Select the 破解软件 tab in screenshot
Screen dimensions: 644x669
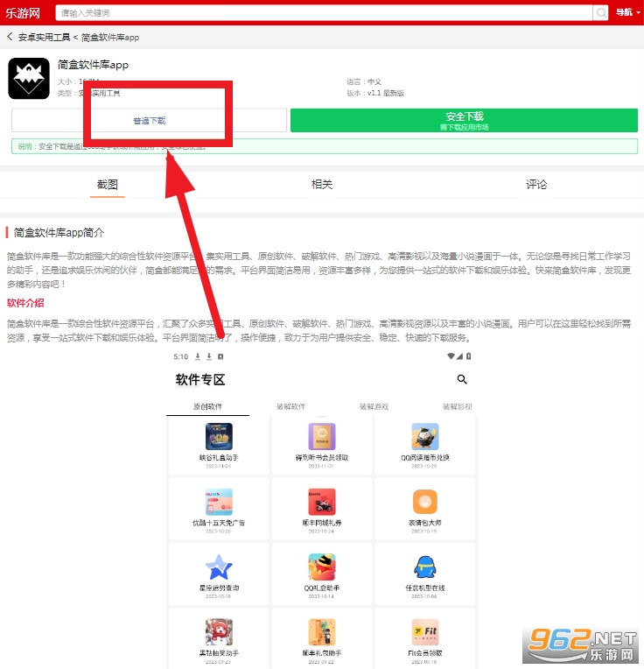290,406
